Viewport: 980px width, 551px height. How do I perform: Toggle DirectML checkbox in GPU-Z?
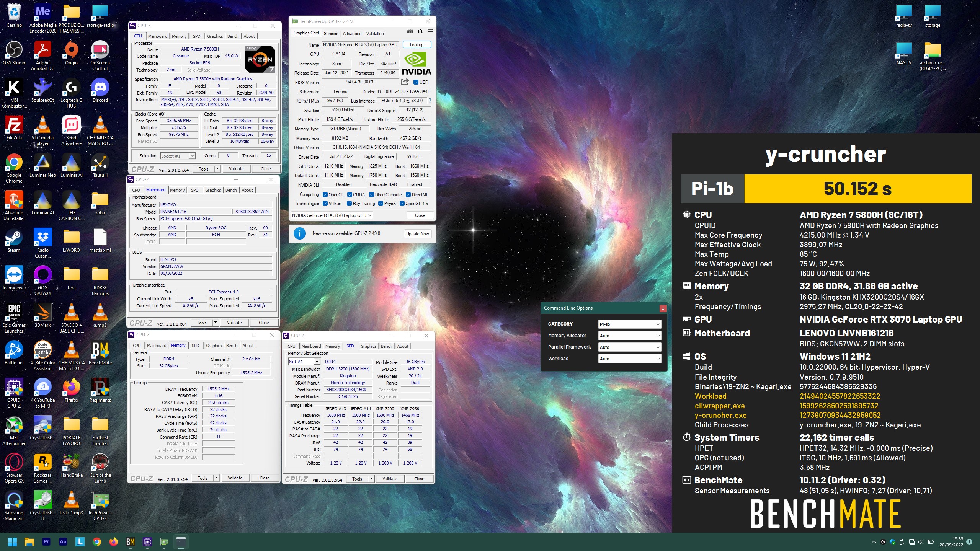point(408,195)
